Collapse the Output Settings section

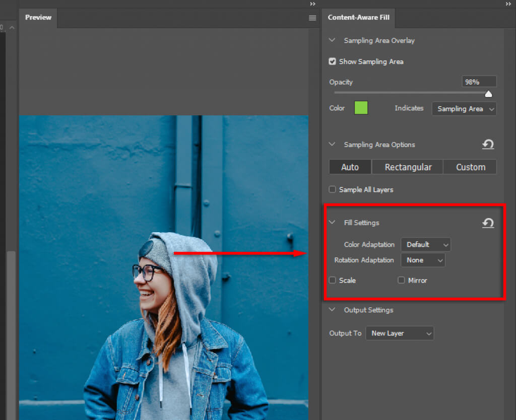coord(332,310)
